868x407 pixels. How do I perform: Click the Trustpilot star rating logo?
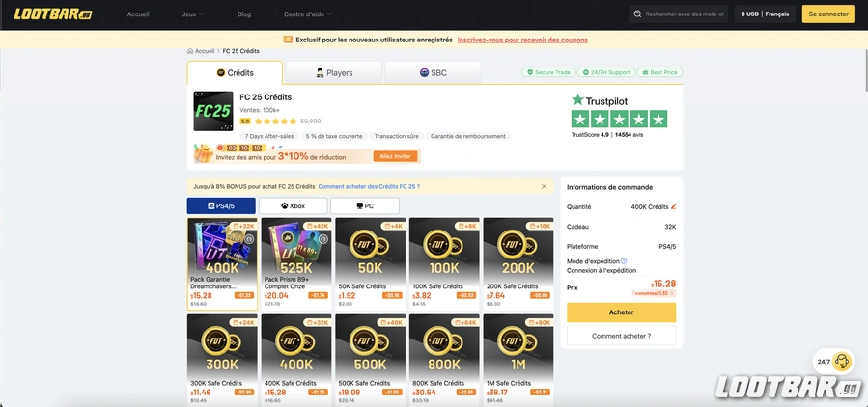(x=619, y=111)
